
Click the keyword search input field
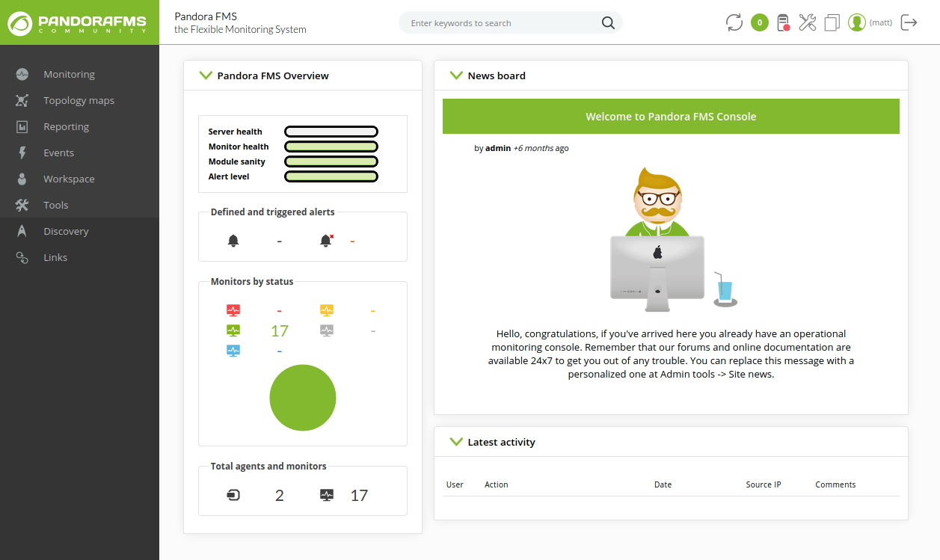pyautogui.click(x=501, y=22)
